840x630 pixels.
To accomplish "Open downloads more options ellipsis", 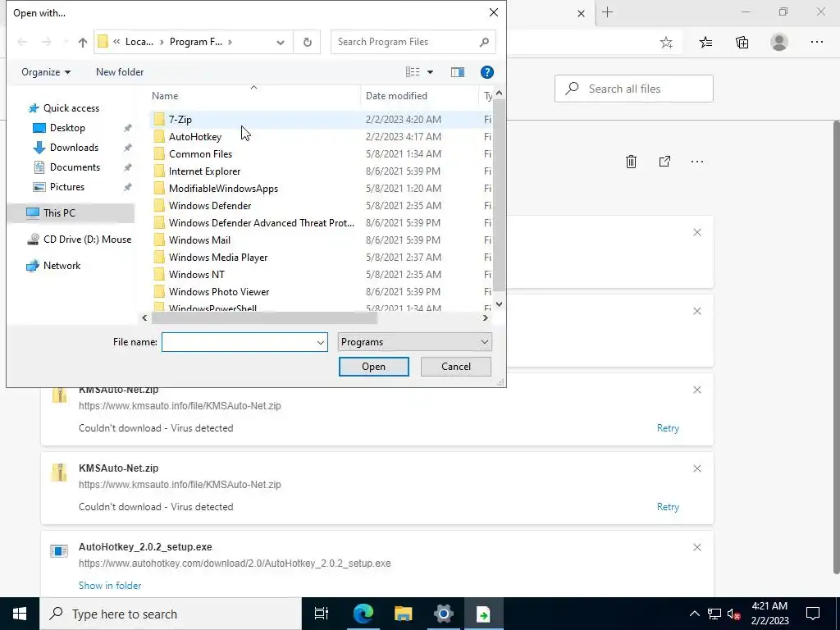I will [x=697, y=162].
